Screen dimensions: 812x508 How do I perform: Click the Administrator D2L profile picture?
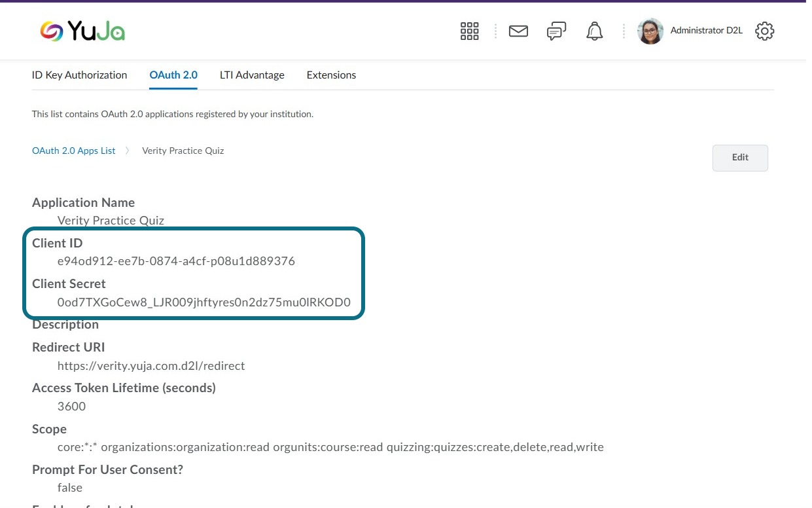coord(650,31)
